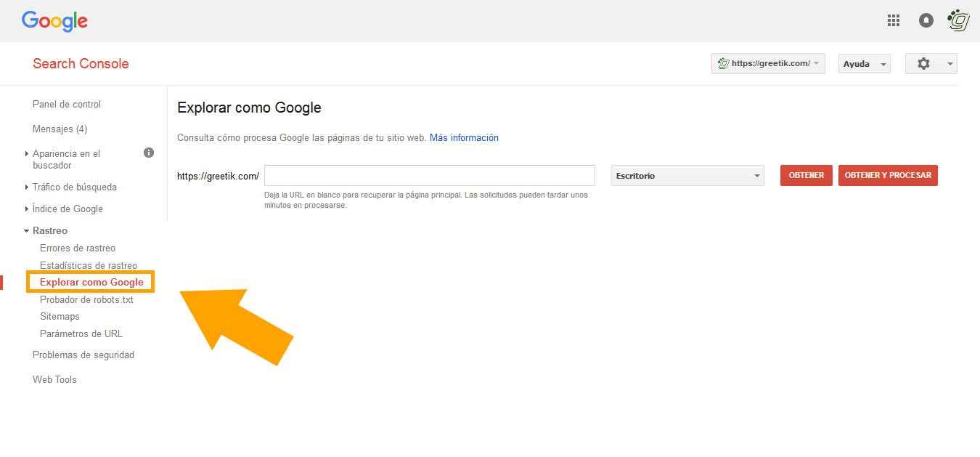
Task: Open Estadísticas de rastreo
Action: 89,265
